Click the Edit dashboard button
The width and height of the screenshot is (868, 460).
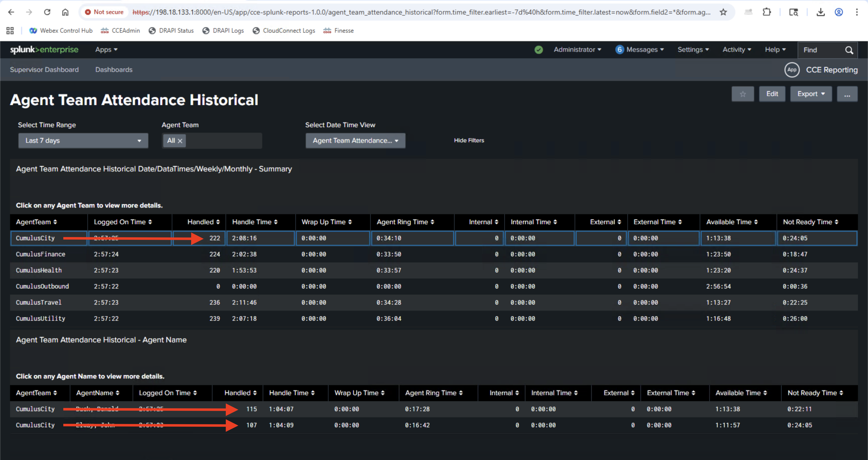(x=772, y=94)
